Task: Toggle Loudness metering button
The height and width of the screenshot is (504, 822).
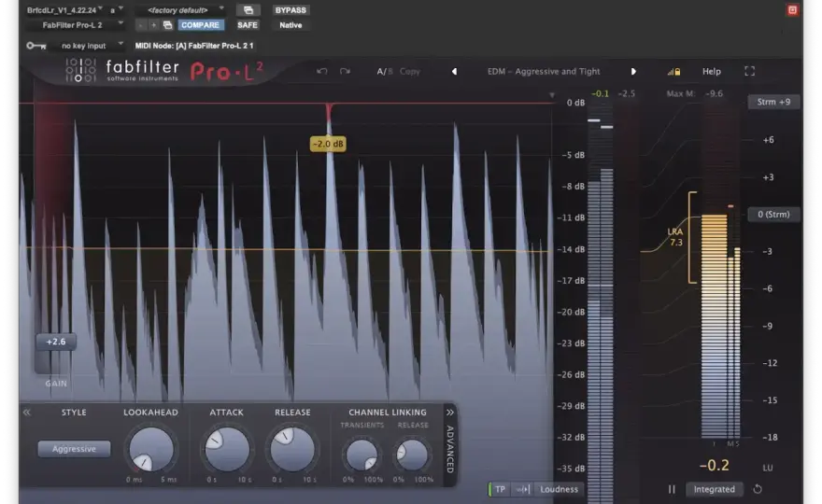Action: click(559, 489)
